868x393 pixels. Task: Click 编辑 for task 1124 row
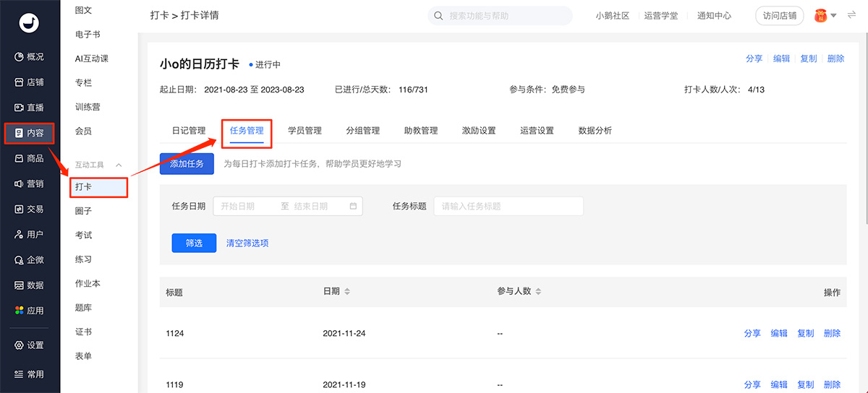click(779, 333)
